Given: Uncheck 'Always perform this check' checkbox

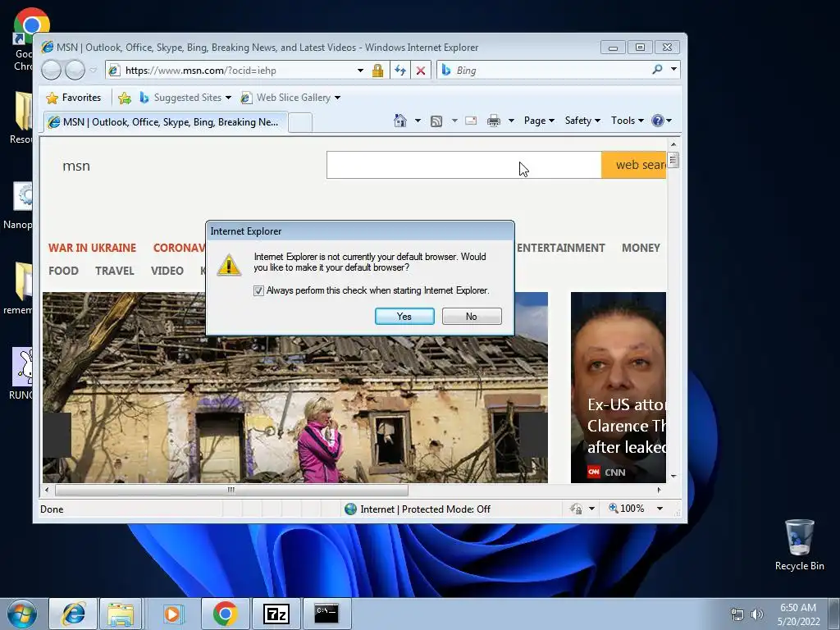Looking at the screenshot, I should click(x=258, y=290).
